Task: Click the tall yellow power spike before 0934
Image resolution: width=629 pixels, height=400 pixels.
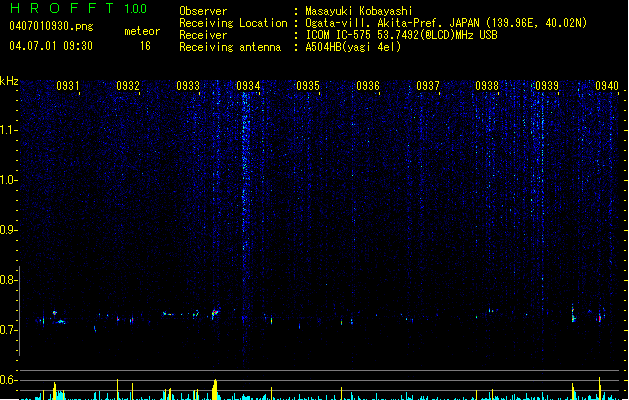Action: (215, 389)
